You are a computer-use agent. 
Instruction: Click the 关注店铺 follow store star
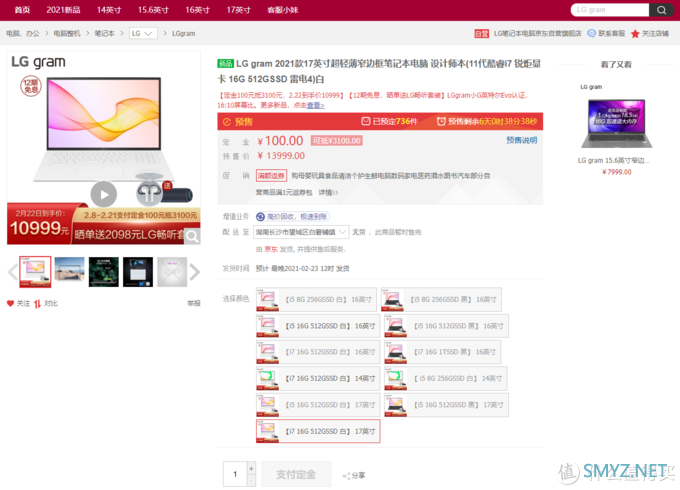click(x=636, y=33)
